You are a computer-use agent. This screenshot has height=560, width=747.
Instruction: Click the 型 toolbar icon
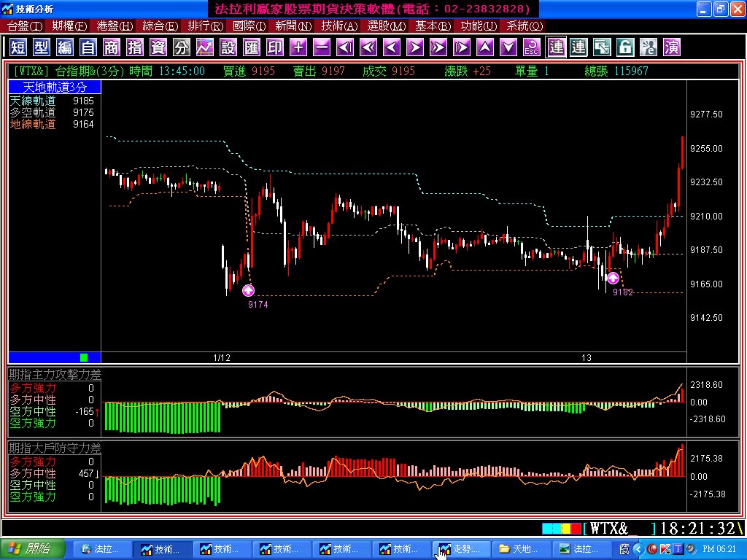click(42, 47)
